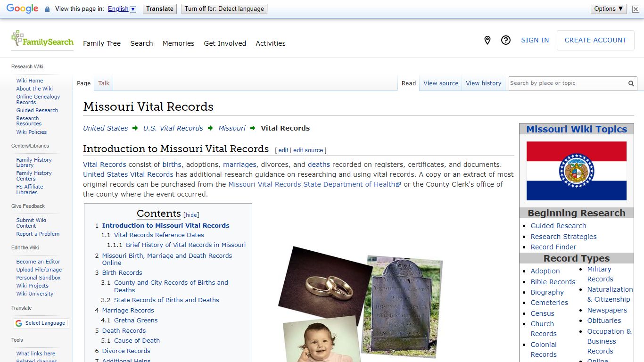Viewport: 644px width, 362px height.
Task: Open Guided Research in the sidebar
Action: (37, 110)
